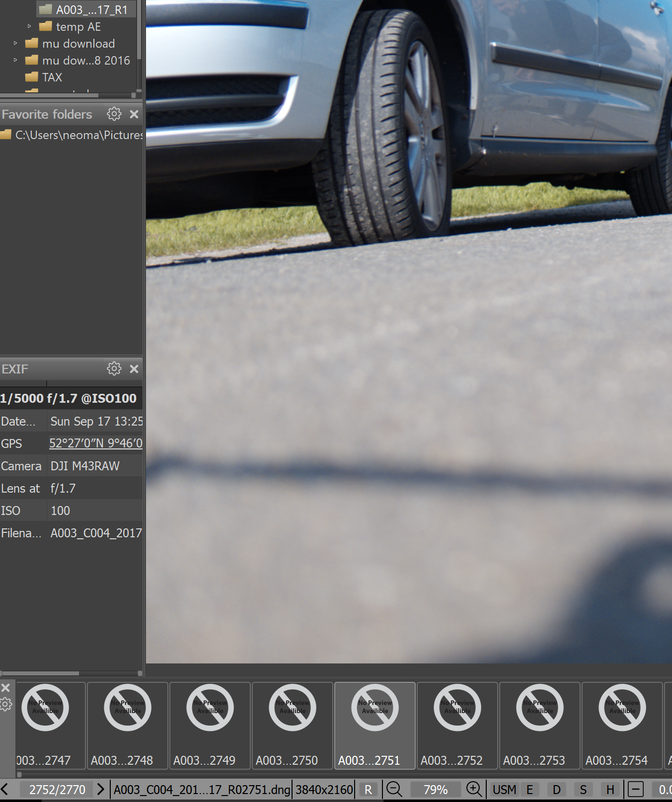The image size is (672, 802).
Task: Close the EXIF panel
Action: coord(134,369)
